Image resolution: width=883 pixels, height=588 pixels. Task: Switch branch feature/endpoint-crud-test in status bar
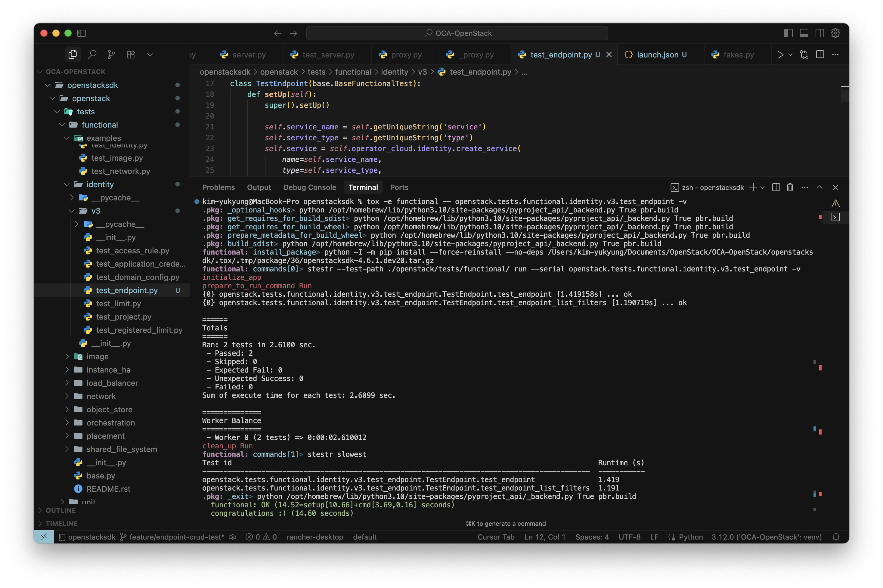click(172, 537)
